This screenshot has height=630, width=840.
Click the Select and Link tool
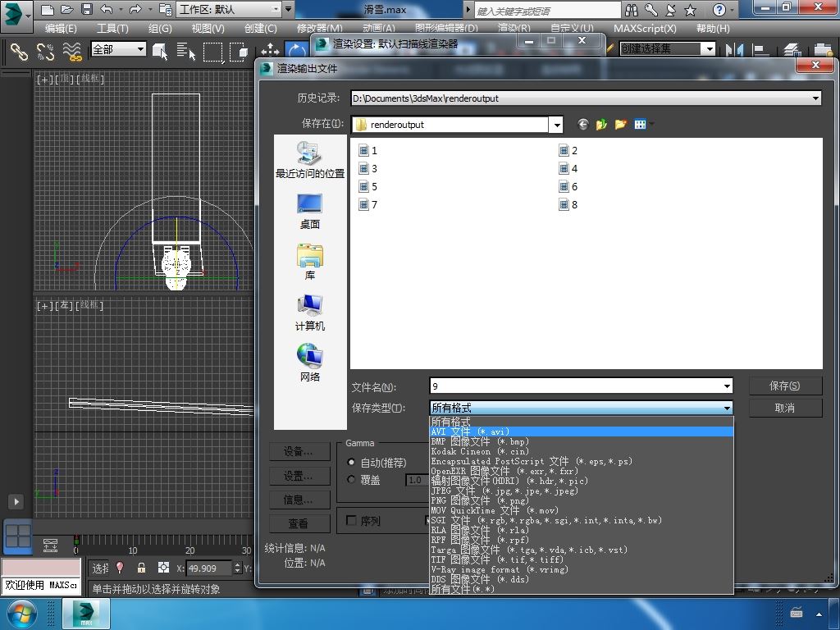click(x=20, y=52)
